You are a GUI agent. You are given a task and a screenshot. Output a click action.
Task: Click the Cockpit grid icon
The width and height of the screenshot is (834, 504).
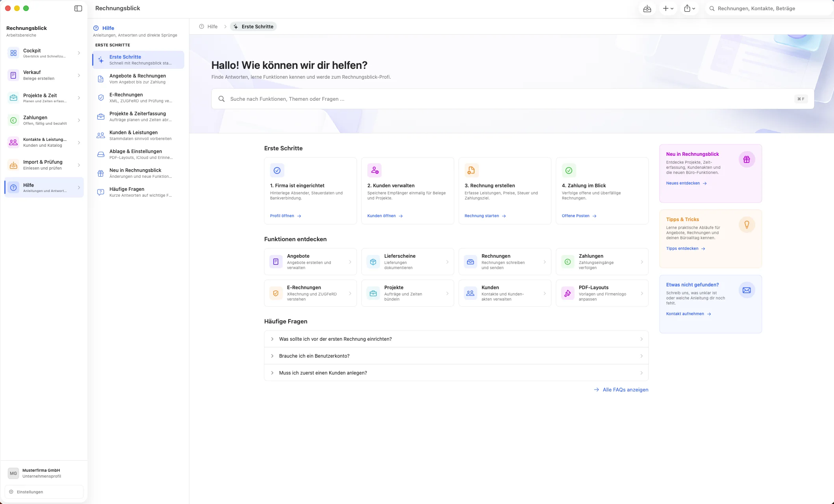point(13,53)
